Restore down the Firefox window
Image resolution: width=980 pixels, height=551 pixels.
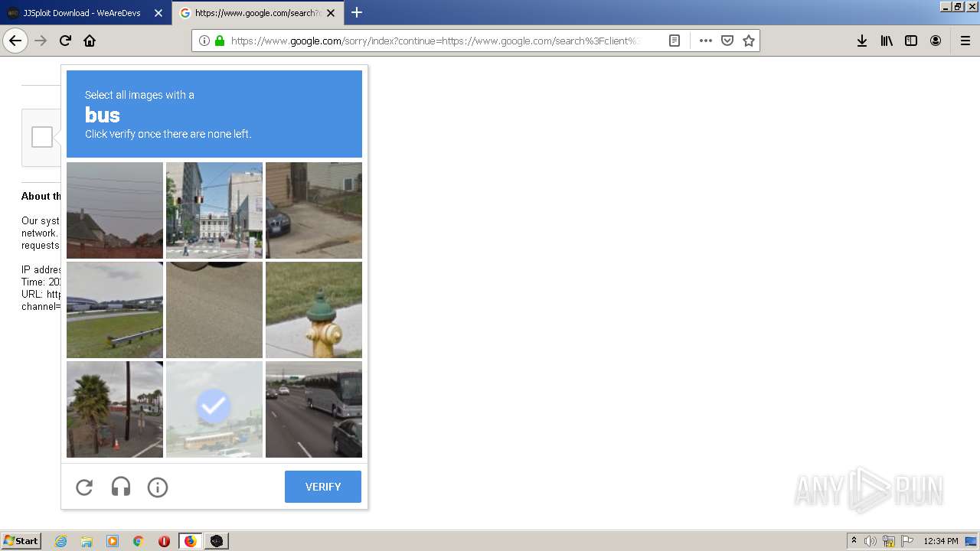[x=958, y=6]
